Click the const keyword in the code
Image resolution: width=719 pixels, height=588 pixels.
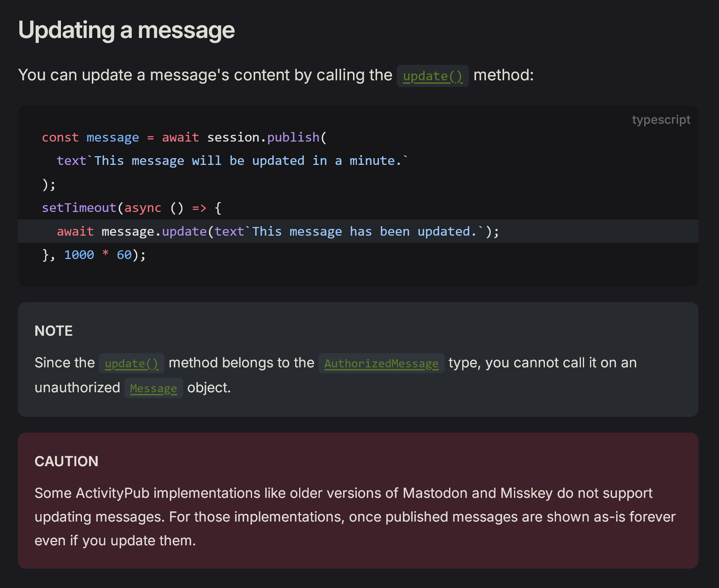[60, 137]
